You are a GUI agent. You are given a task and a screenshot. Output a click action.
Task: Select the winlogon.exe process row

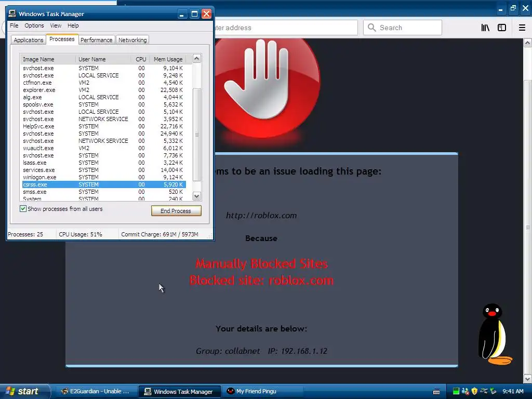(104, 177)
